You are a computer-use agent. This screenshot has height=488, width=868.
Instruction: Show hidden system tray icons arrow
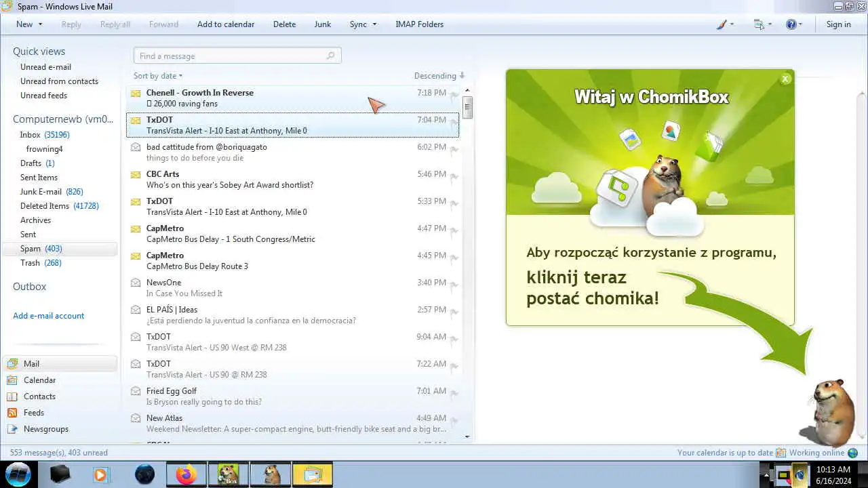click(x=765, y=474)
